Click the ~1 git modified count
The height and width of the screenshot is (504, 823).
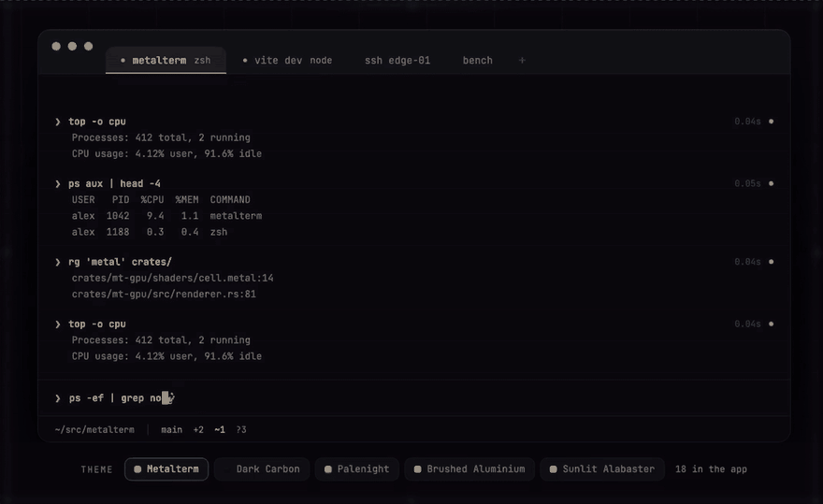pyautogui.click(x=220, y=430)
